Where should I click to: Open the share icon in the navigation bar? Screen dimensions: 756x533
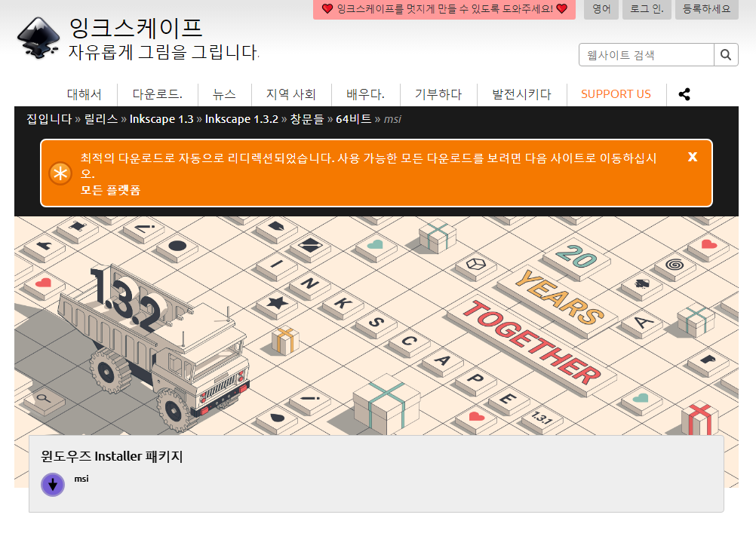(684, 93)
